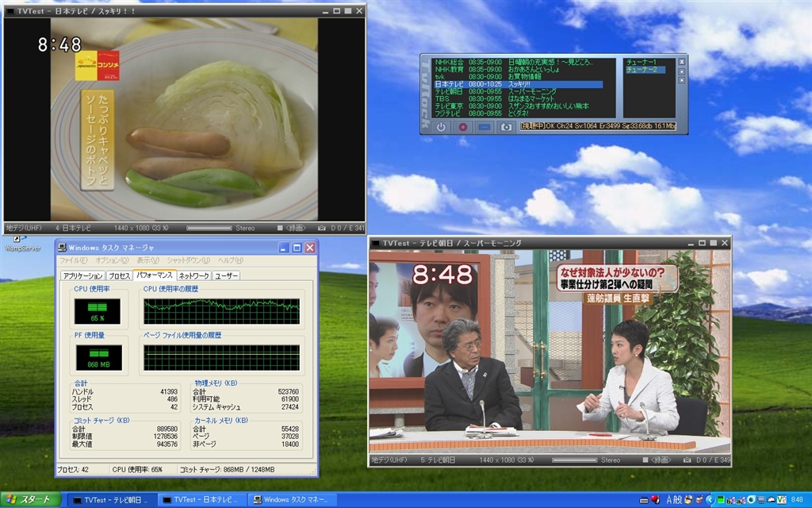Take snapshot with TvRock camera button
The width and height of the screenshot is (812, 508).
[x=506, y=126]
